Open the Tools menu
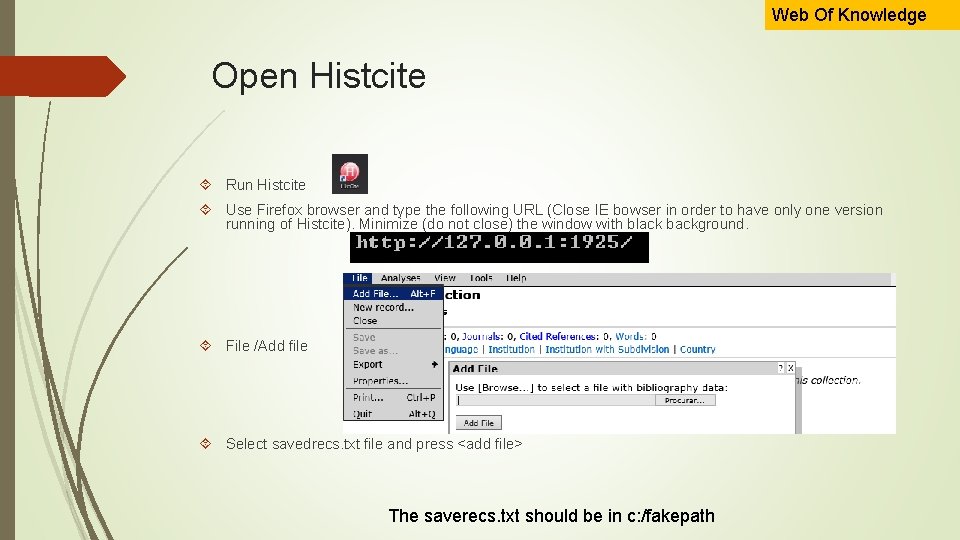 pos(481,278)
